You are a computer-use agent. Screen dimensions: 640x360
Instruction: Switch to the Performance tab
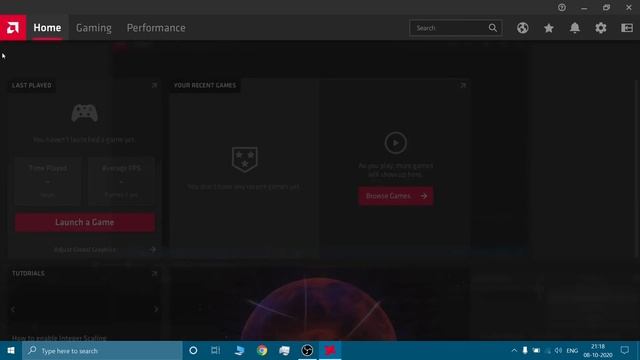(x=156, y=28)
